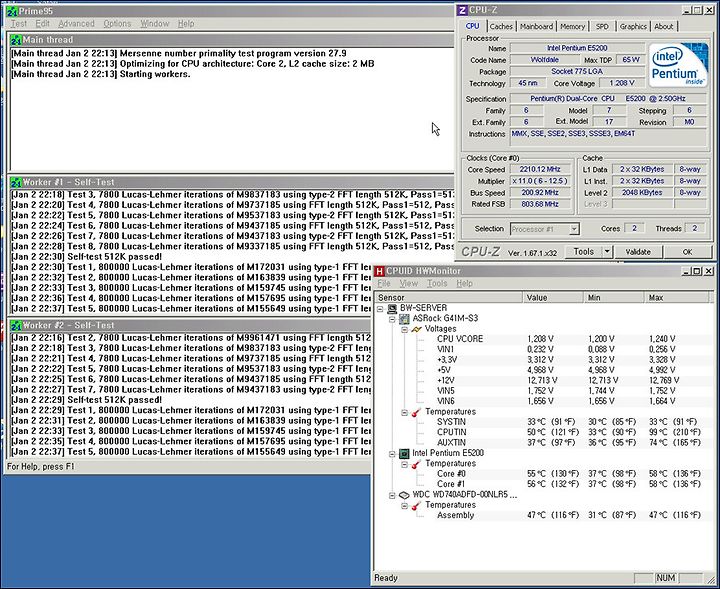Collapse the BW-SERVER tree node
Image resolution: width=720 pixels, height=589 pixels.
pyautogui.click(x=380, y=309)
